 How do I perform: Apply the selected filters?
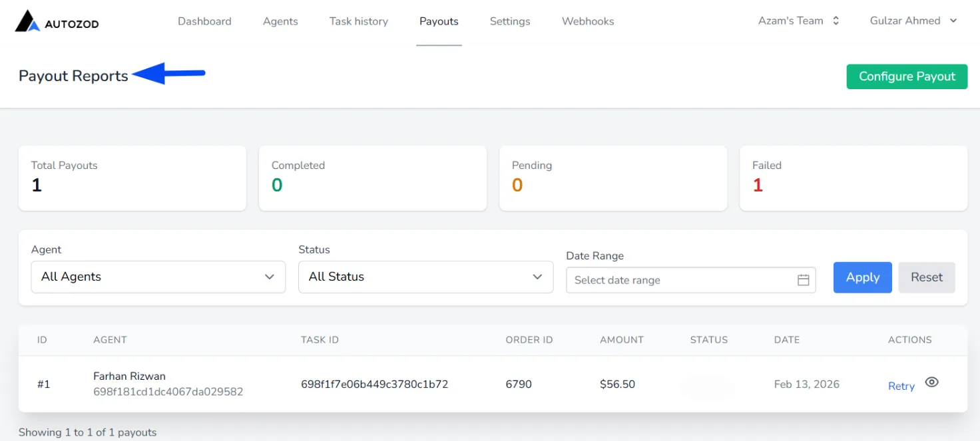tap(863, 277)
